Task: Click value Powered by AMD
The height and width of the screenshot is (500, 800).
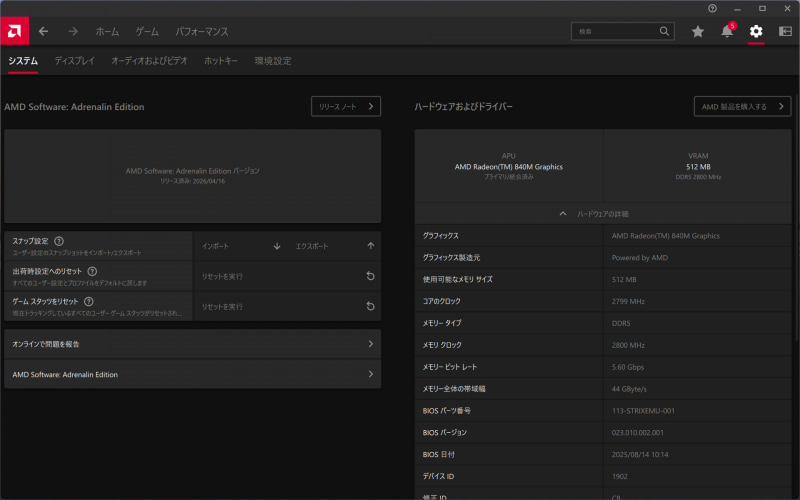Action: click(640, 258)
